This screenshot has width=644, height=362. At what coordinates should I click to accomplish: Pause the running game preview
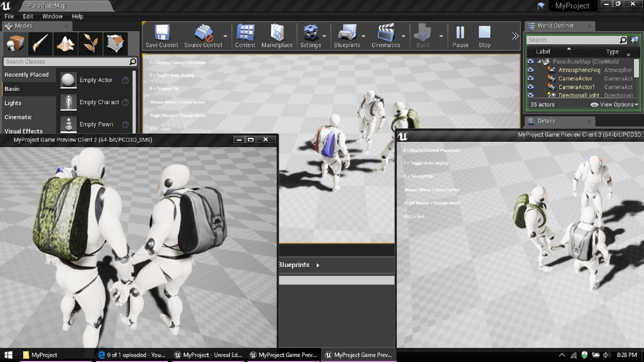click(460, 36)
